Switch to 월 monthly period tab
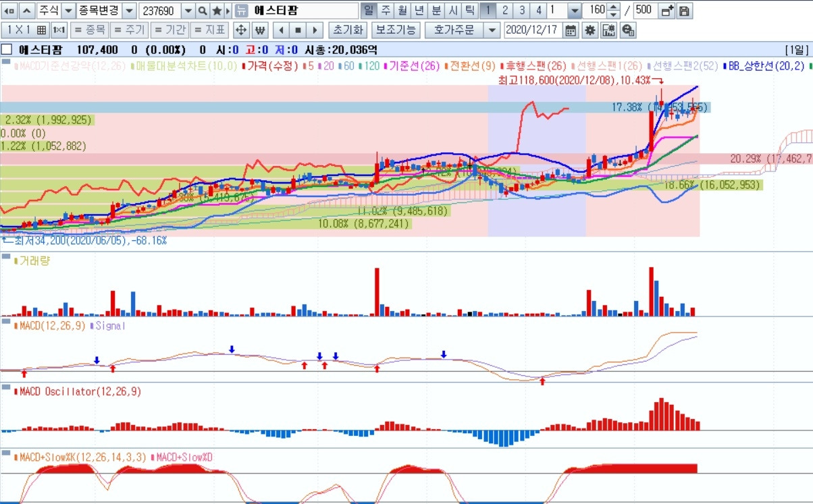Viewport: 813px width, 504px height. (x=402, y=11)
